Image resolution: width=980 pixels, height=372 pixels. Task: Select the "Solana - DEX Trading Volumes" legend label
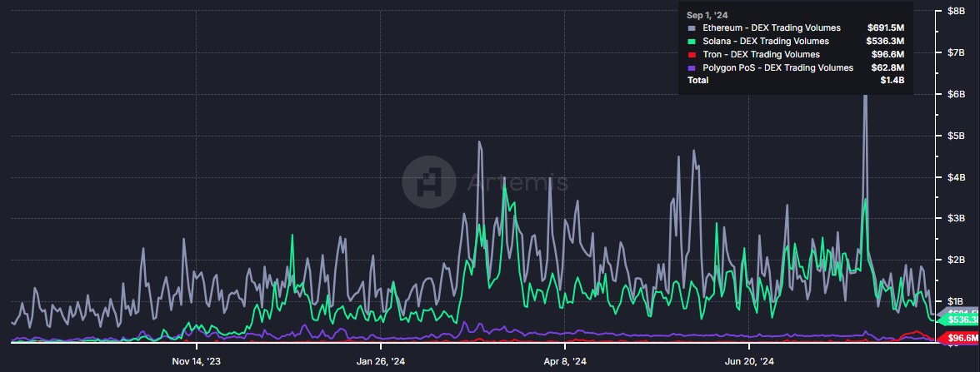pyautogui.click(x=766, y=42)
